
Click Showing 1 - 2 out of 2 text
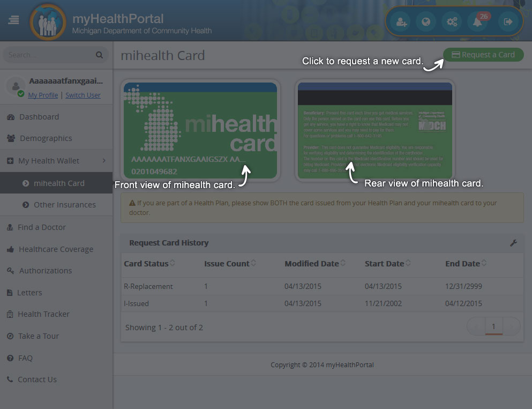click(x=164, y=328)
